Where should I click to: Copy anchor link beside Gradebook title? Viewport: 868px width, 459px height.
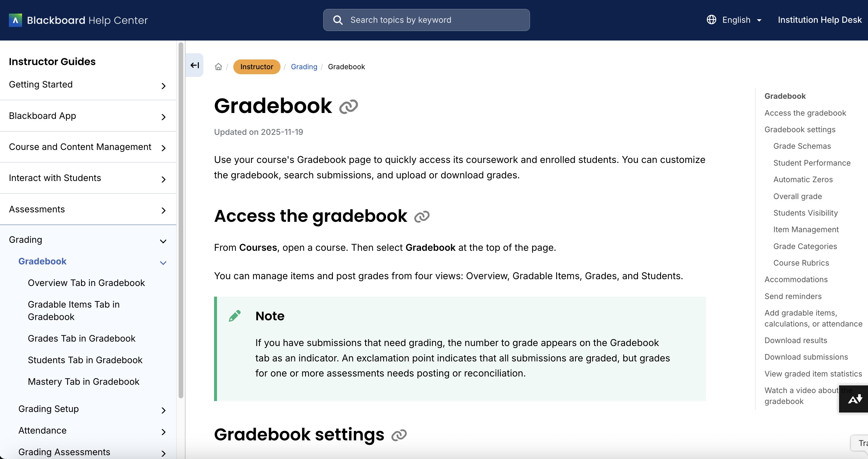pyautogui.click(x=349, y=106)
